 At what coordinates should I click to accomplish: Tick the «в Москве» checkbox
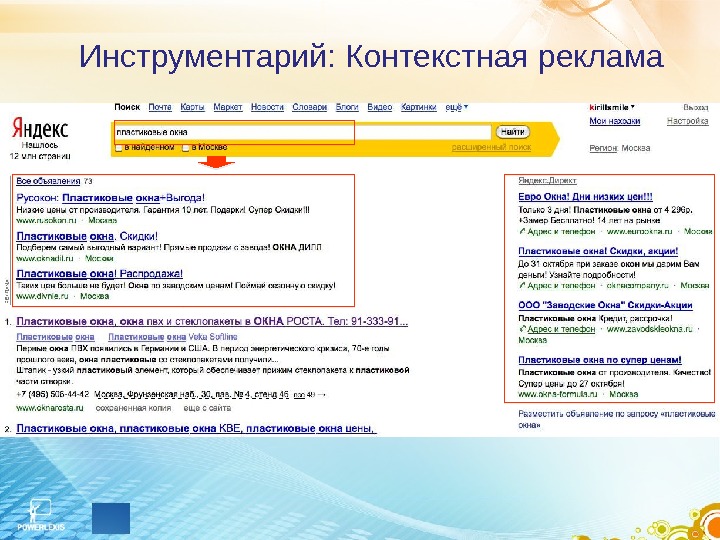click(x=186, y=148)
